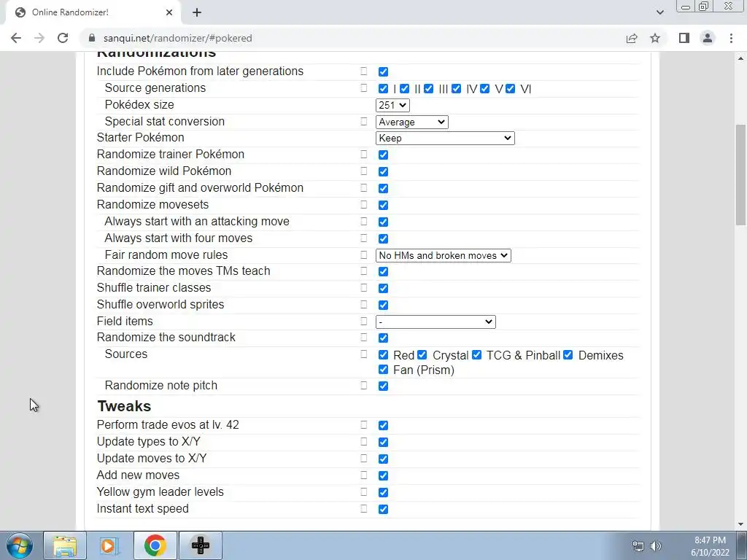The width and height of the screenshot is (747, 560).
Task: Uncheck source generation II
Action: [x=404, y=88]
